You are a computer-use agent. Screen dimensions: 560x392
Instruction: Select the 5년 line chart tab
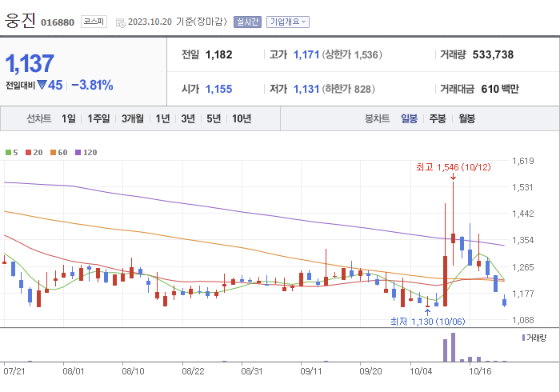[214, 118]
